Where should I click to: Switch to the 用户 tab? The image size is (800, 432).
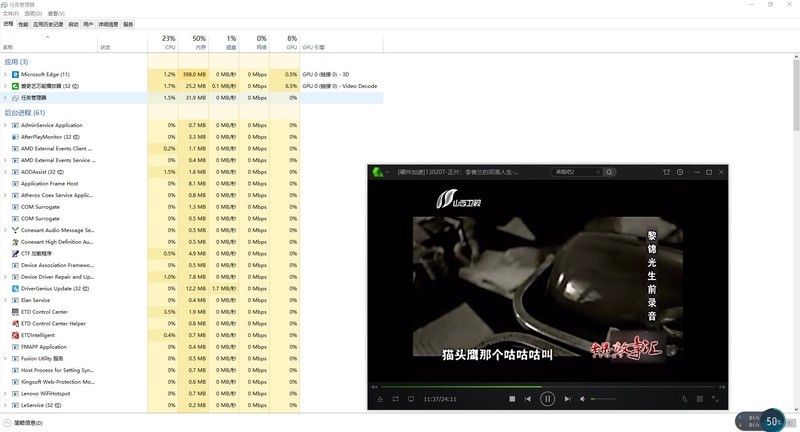88,24
